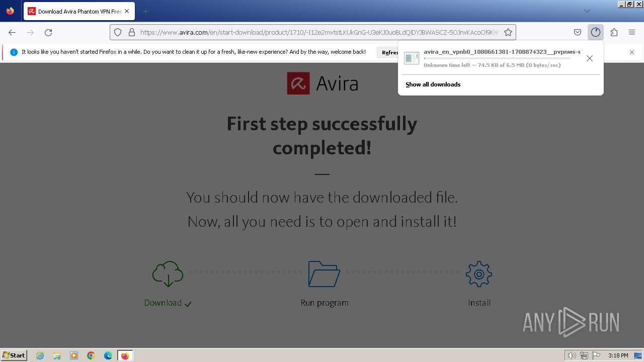Viewport: 644px width, 362px height.
Task: Click the 3:18 PM clock
Action: [x=618, y=355]
